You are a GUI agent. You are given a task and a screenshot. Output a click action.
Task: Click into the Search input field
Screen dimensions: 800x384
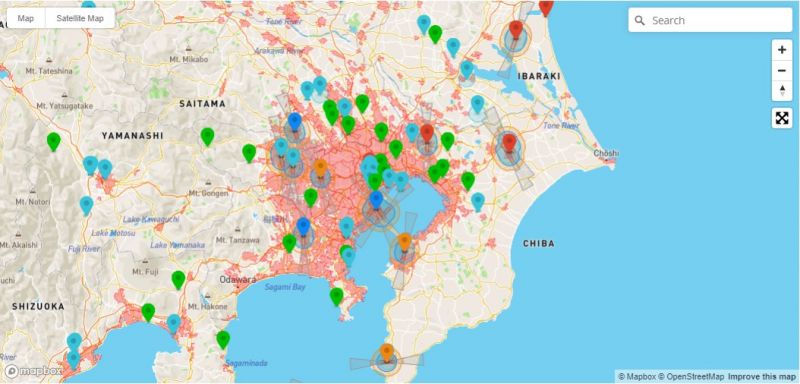[x=710, y=20]
